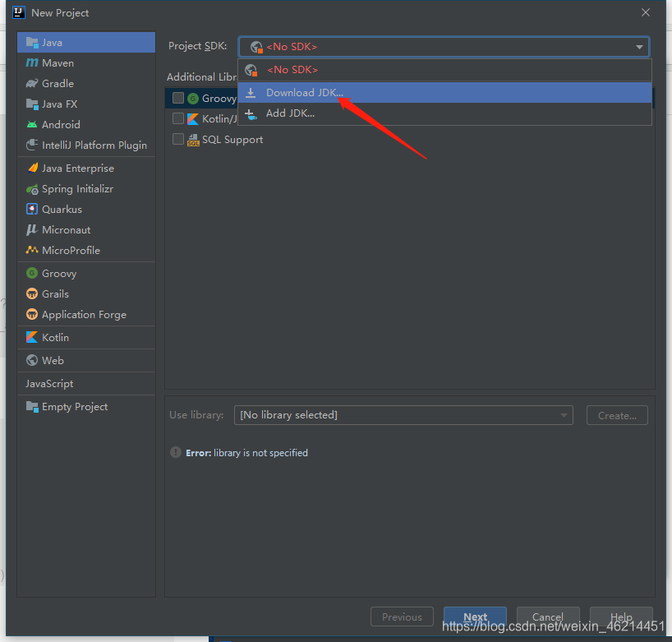
Task: Select the Android label in list
Action: (x=61, y=125)
